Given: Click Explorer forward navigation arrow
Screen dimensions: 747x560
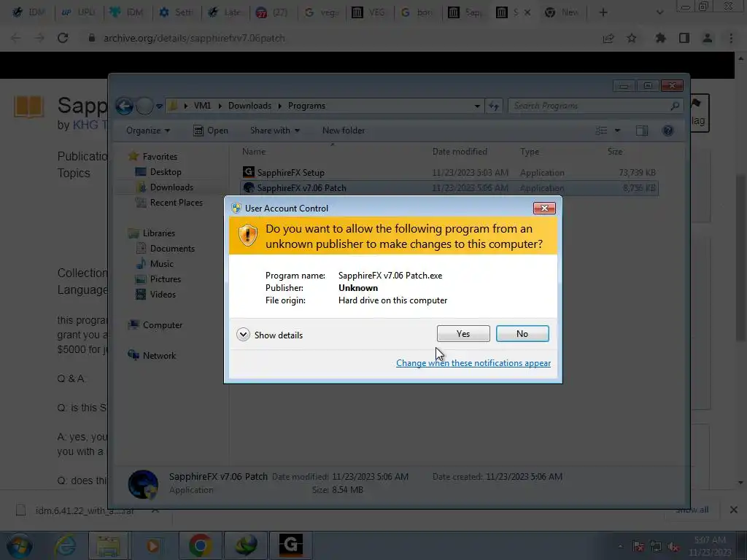Looking at the screenshot, I should click(x=144, y=106).
